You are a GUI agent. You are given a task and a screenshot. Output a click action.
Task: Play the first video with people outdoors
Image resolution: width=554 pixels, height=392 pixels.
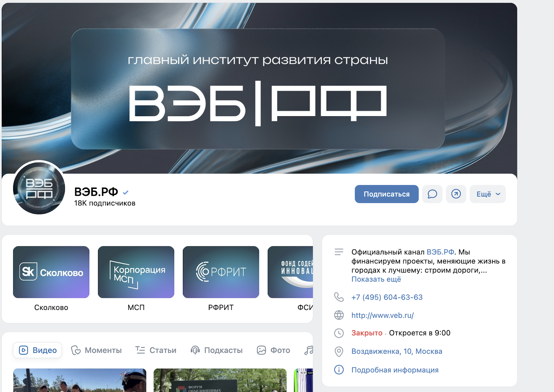tap(80, 380)
